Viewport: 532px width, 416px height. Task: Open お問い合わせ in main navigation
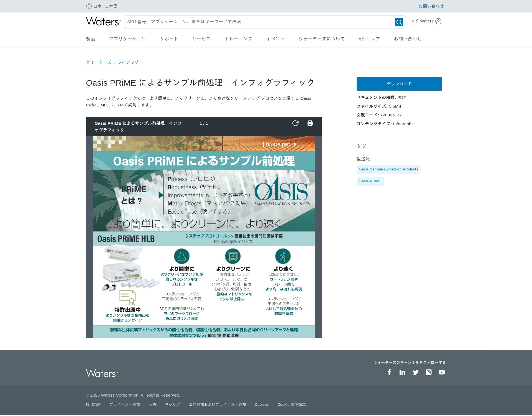tap(408, 39)
